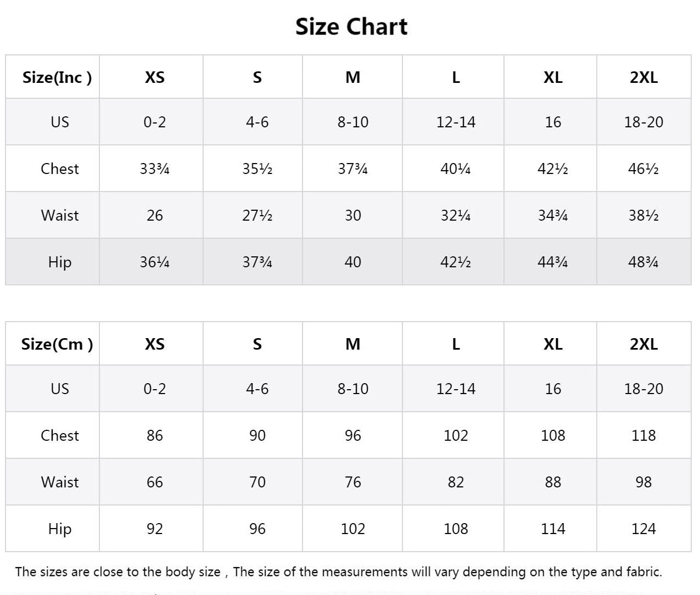Select the XL waist value 88 cm

coord(553,482)
